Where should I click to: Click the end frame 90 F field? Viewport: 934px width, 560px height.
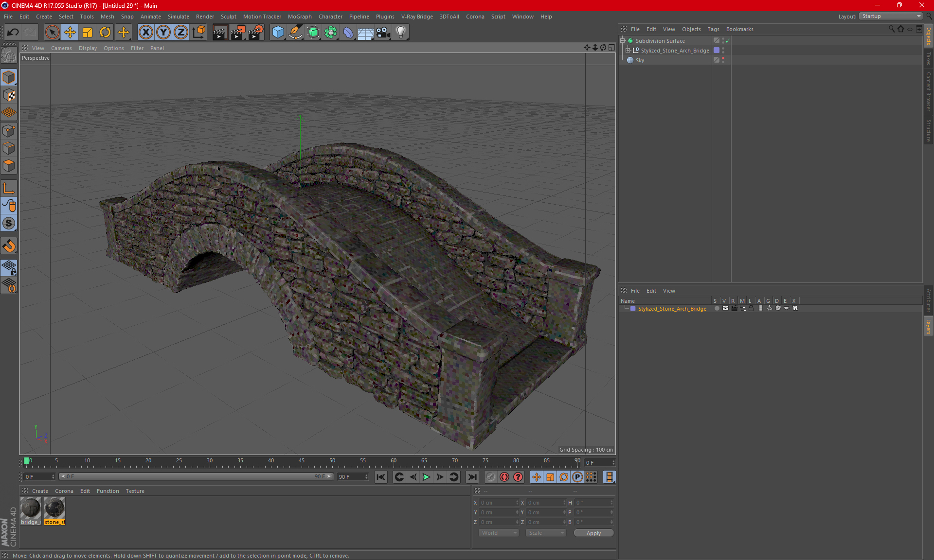point(353,477)
